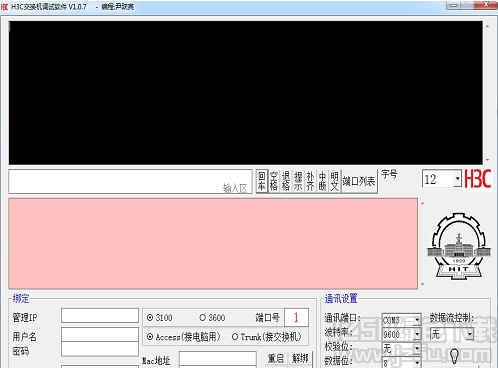The image size is (498, 368).
Task: Click the H3C icon in title bar
Action: [5, 7]
